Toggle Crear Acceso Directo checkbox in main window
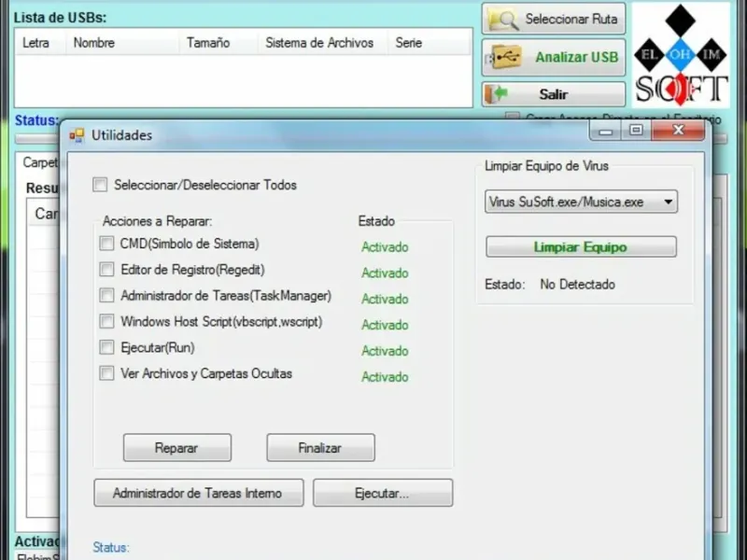The width and height of the screenshot is (747, 560). [513, 118]
